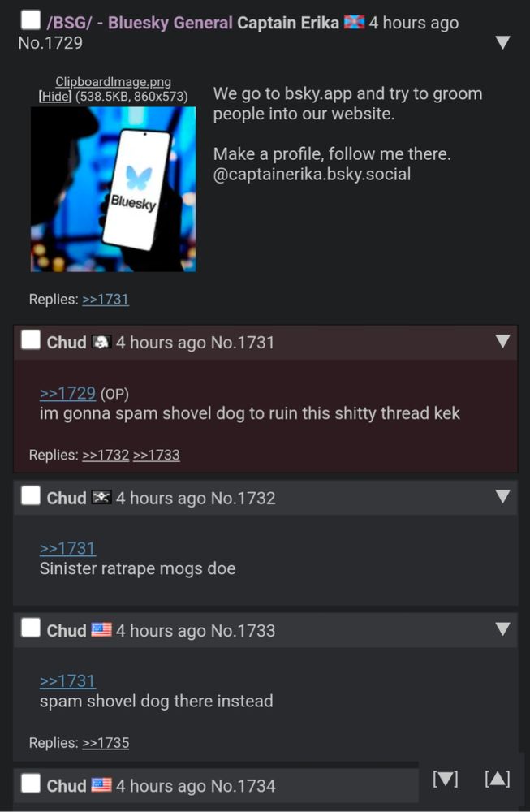
Task: Jump to page bottom with [▼] button
Action: pyautogui.click(x=445, y=779)
